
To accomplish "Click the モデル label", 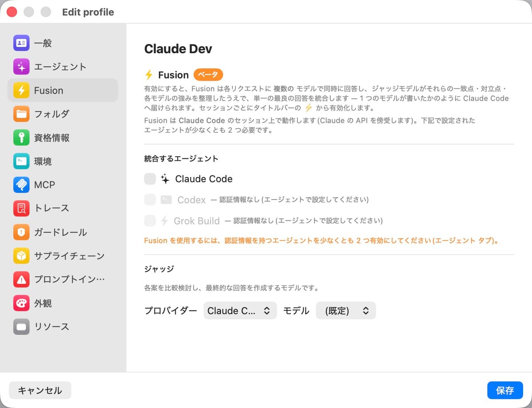I will (x=296, y=310).
